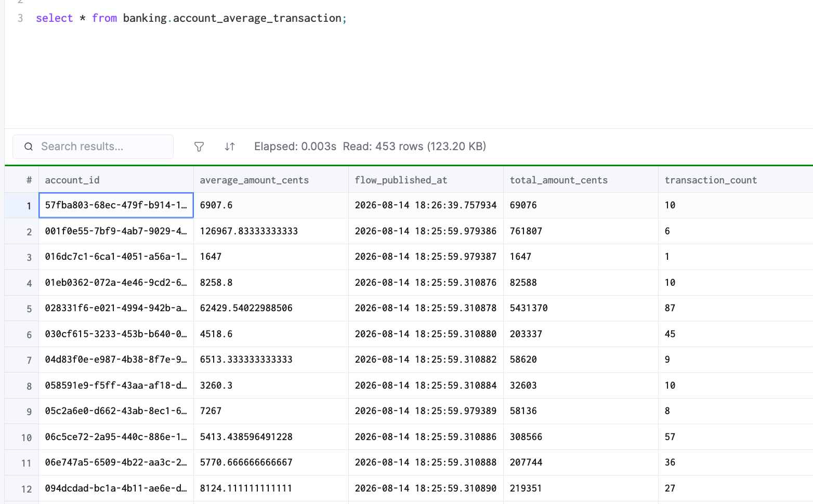The height and width of the screenshot is (504, 813).
Task: Click total amount 58620
Action: pos(523,360)
